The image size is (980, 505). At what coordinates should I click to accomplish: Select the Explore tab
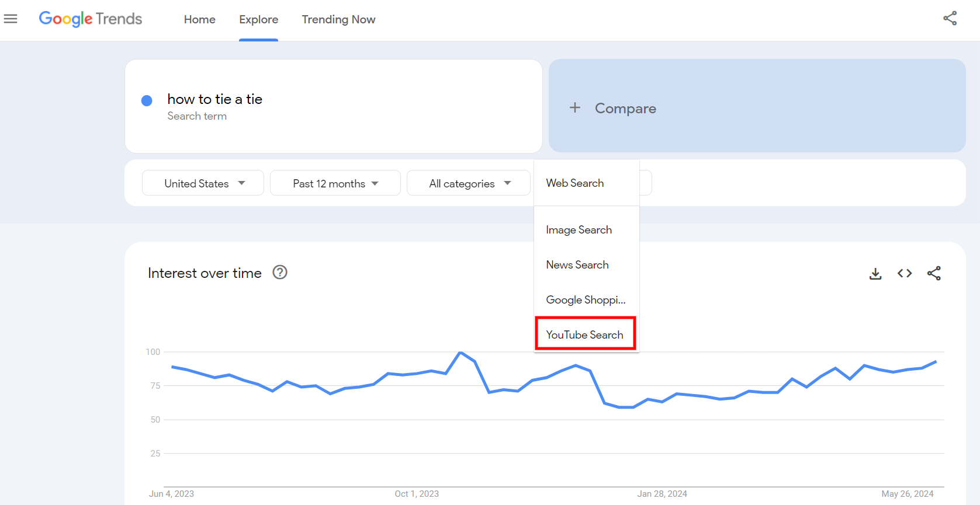click(x=258, y=19)
